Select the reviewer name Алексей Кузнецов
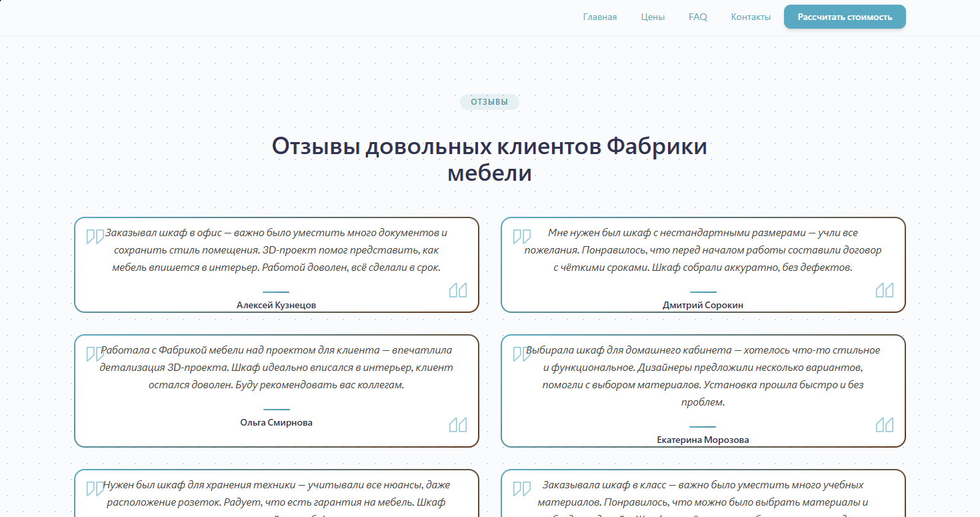Screen dimensions: 980x517 (x=276, y=305)
